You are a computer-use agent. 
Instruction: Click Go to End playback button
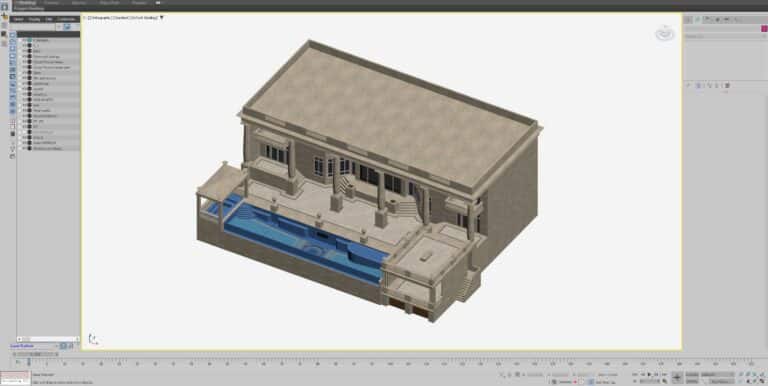pos(665,374)
